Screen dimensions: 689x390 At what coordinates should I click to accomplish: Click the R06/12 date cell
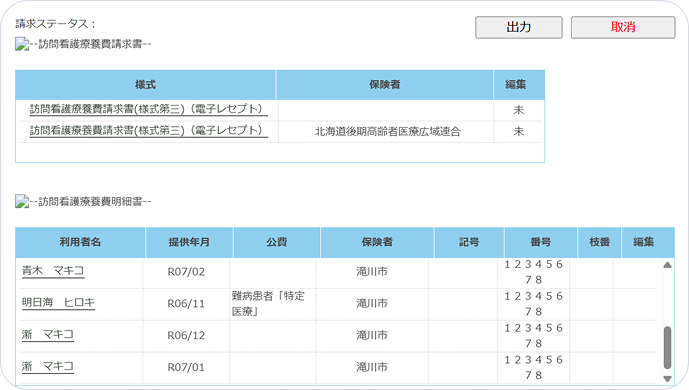tap(186, 336)
